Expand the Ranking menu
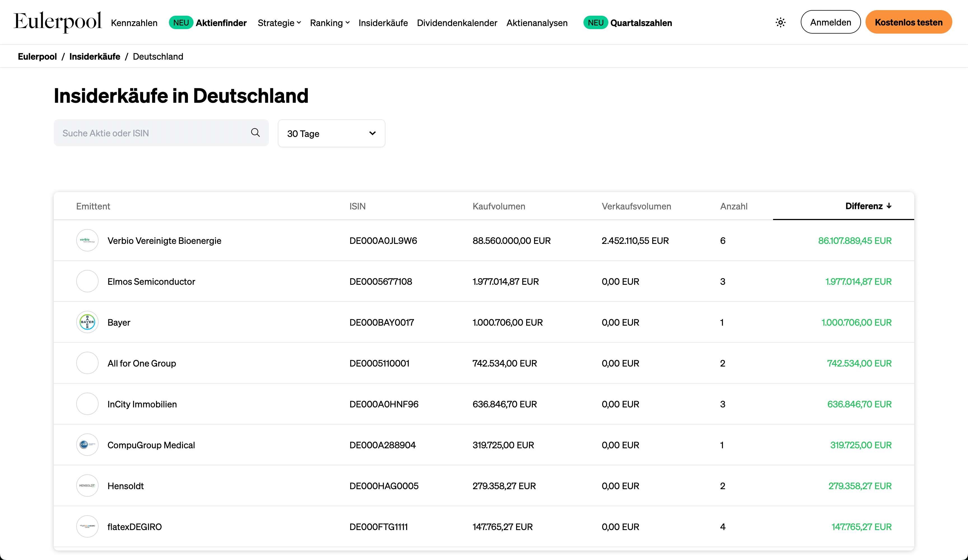Screen dimensions: 968x560 pyautogui.click(x=330, y=23)
